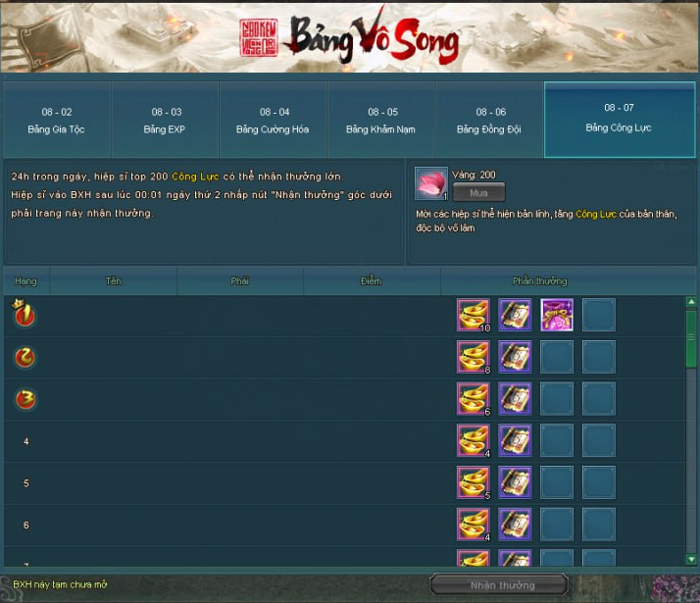Switch to the Bảng Gia Tộc tab
This screenshot has height=603, width=700.
tap(57, 120)
